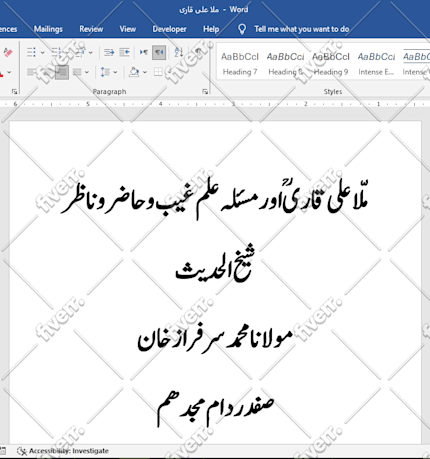The width and height of the screenshot is (430, 459).
Task: Apply the Heading 7 style
Action: point(240,64)
